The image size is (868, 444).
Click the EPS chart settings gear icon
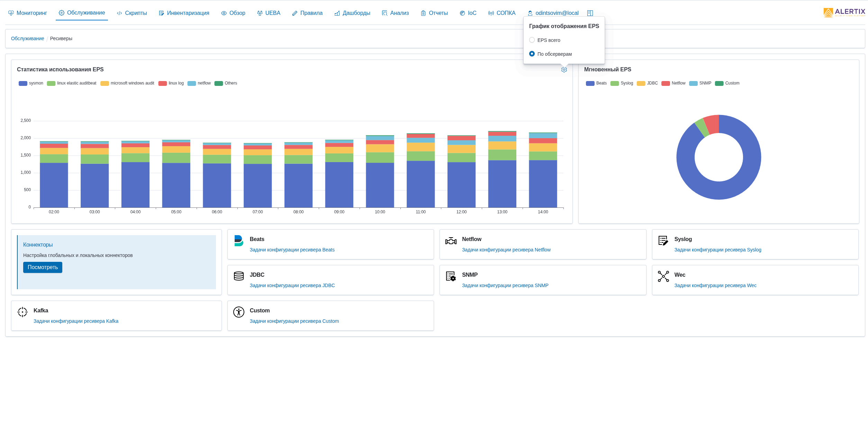click(564, 70)
